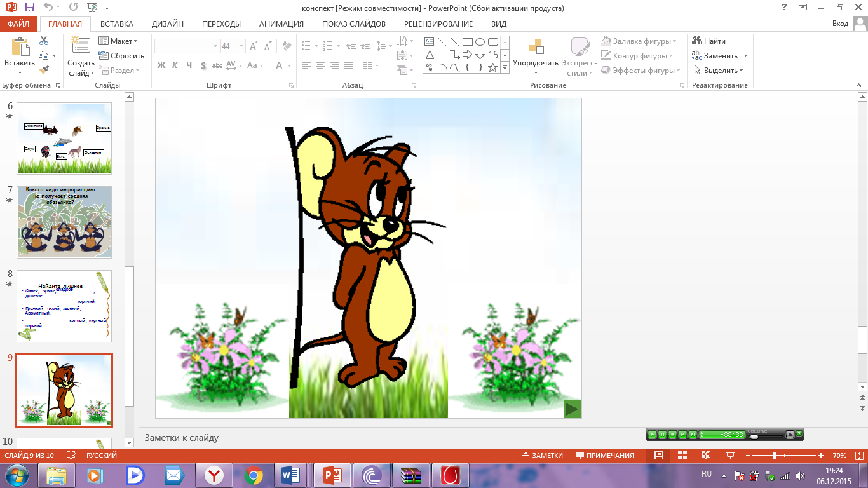The image size is (868, 488).
Task: Click the decrease font size icon
Action: (267, 46)
